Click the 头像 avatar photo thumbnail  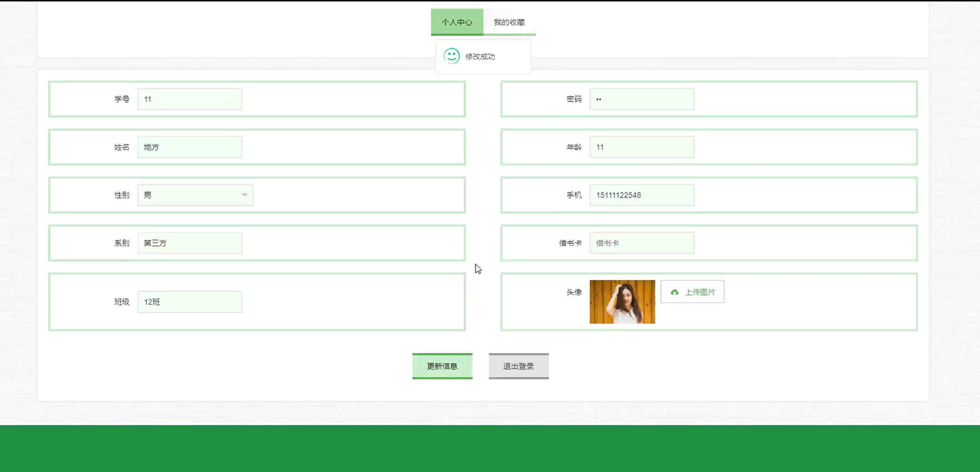623,302
